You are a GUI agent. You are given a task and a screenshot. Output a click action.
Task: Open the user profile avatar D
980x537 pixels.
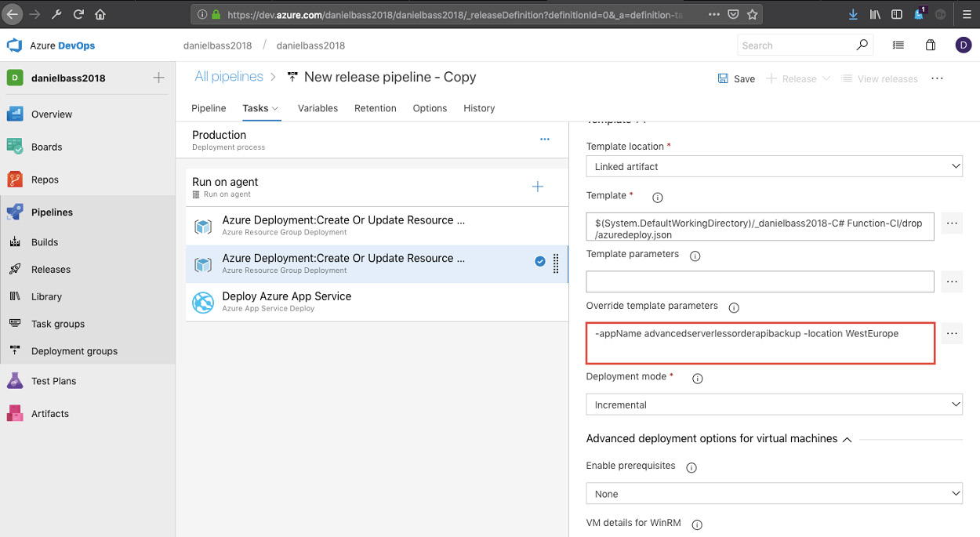point(964,45)
